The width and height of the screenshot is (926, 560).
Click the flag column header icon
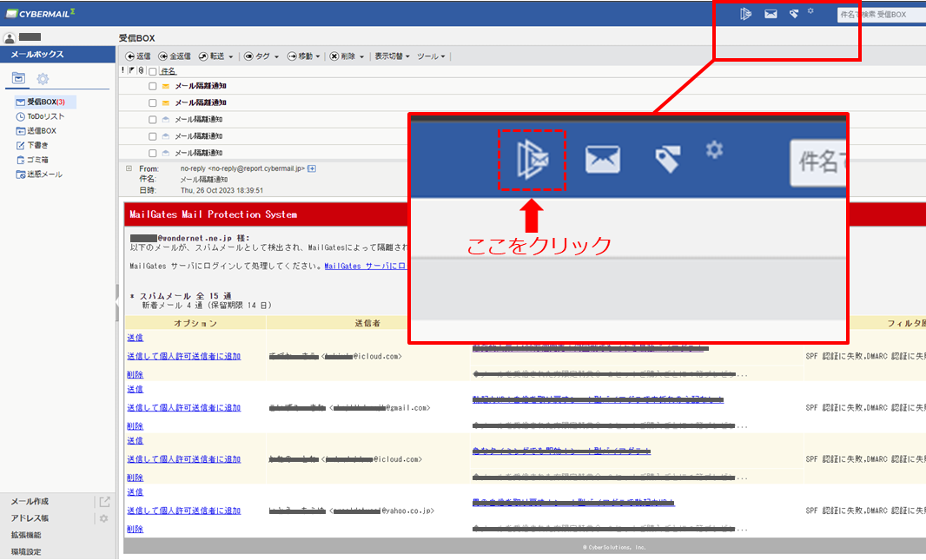tap(132, 71)
